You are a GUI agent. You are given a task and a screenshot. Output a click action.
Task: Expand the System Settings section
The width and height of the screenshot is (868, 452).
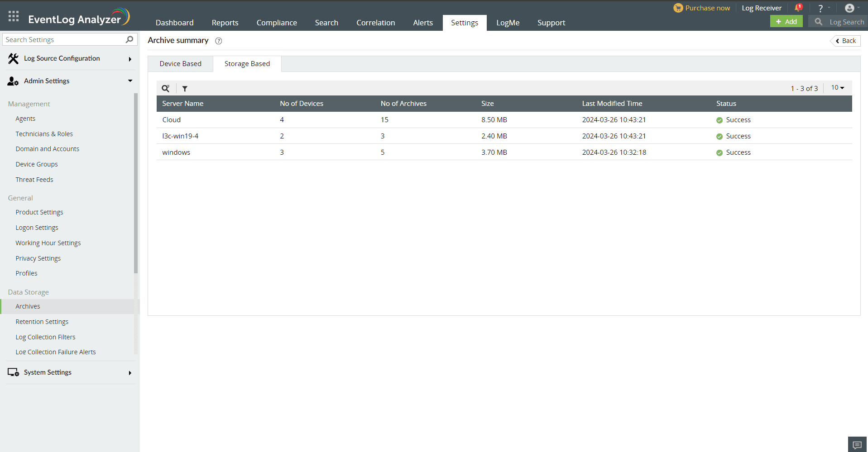tap(130, 373)
